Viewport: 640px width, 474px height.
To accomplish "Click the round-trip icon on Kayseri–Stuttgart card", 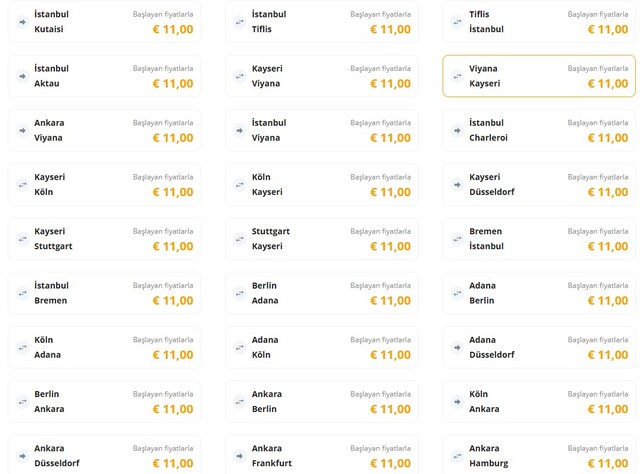I will (x=22, y=238).
